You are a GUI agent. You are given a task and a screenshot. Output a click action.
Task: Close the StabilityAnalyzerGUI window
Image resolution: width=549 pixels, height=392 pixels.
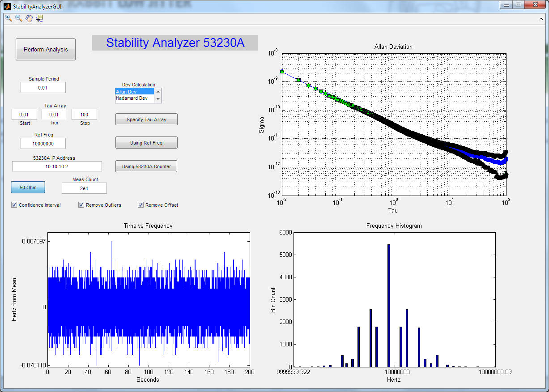coord(534,4)
